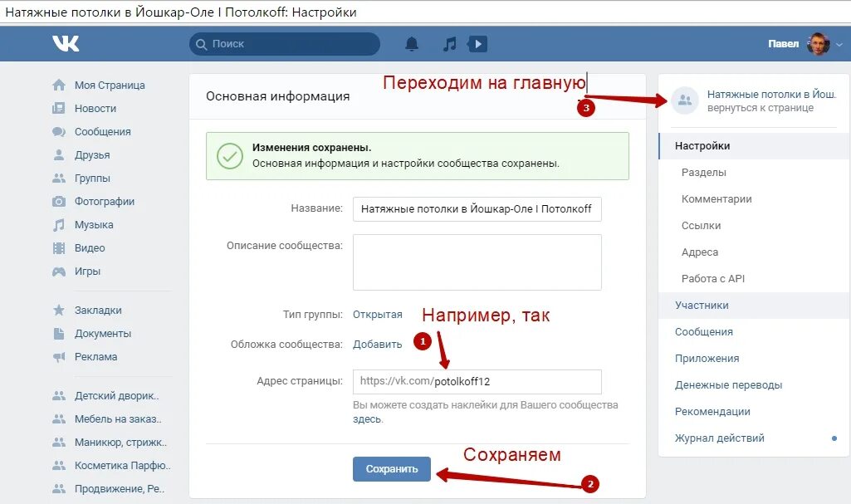
Task: Click the person icon beside Друзья
Action: pyautogui.click(x=59, y=155)
